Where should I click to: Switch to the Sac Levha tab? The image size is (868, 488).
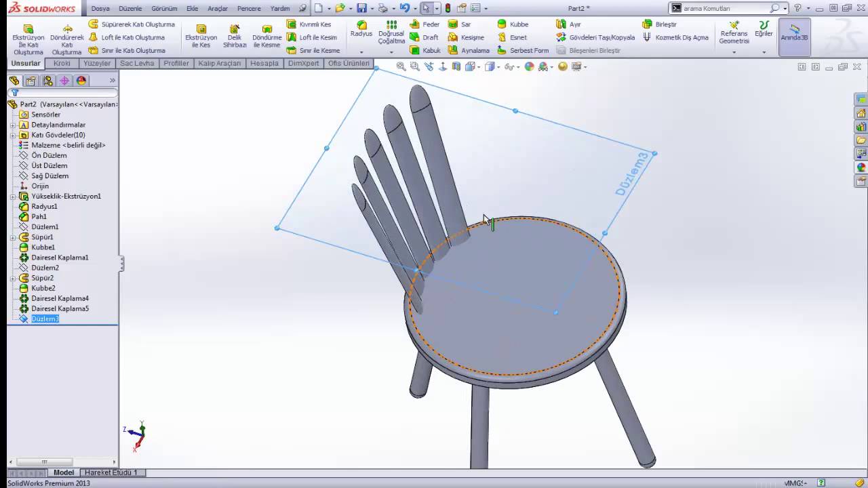tap(137, 63)
